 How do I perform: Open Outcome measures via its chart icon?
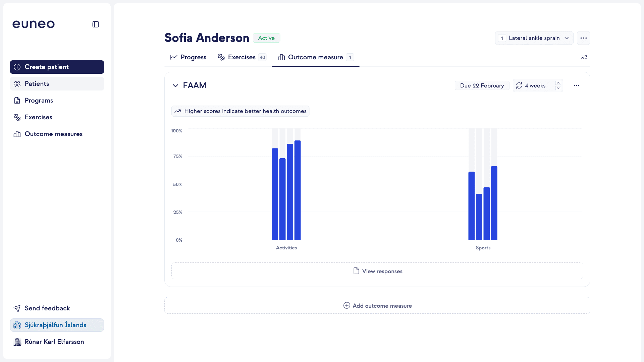[17, 134]
